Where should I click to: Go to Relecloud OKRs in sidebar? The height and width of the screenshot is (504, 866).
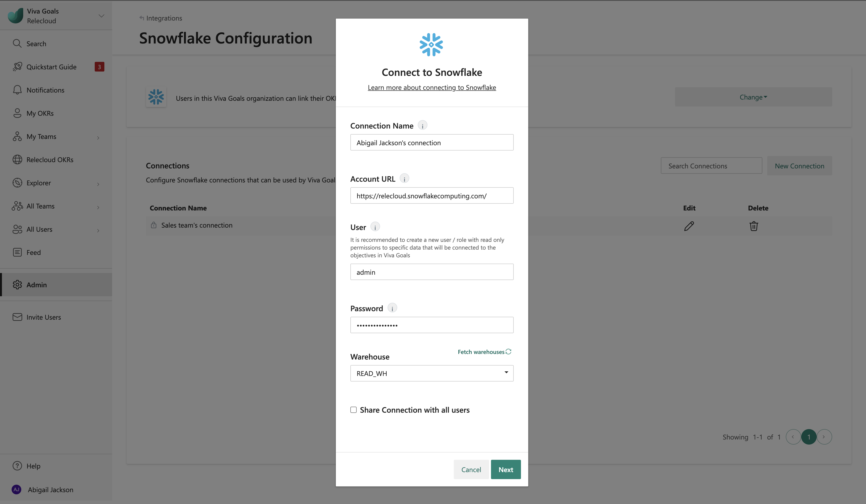(50, 160)
